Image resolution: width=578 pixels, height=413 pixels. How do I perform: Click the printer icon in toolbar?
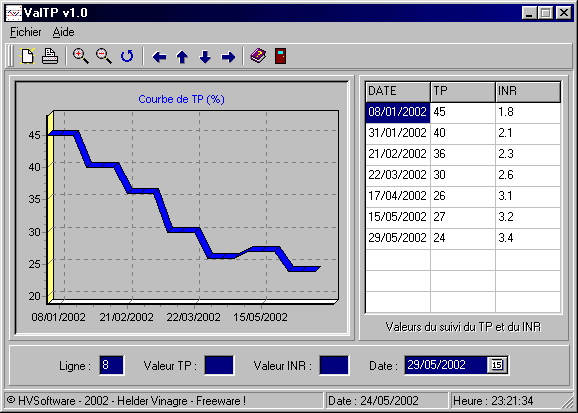(x=50, y=56)
